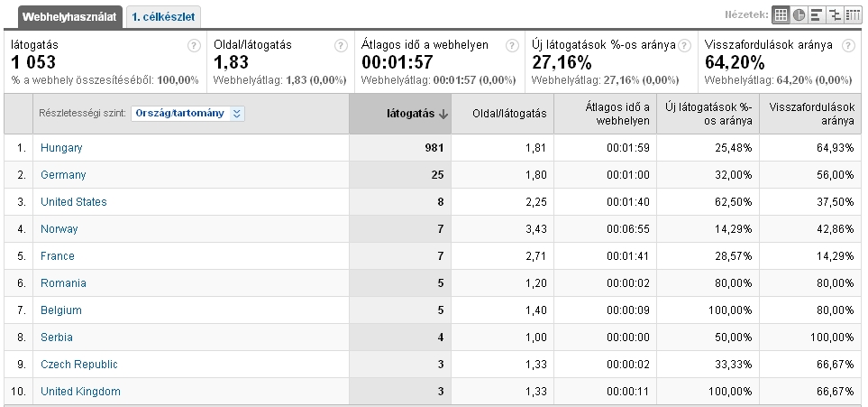Open the Hungary country link
The height and width of the screenshot is (407, 868).
pos(61,148)
